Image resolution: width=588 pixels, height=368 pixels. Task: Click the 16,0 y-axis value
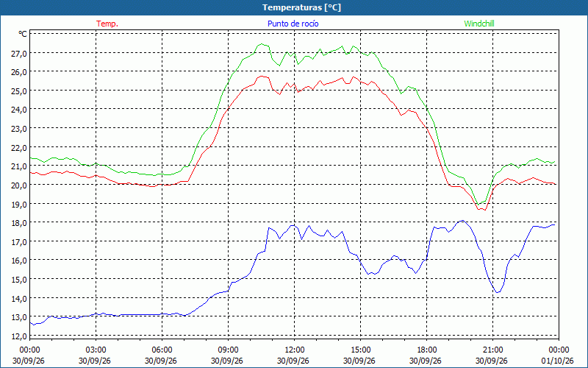(x=19, y=261)
